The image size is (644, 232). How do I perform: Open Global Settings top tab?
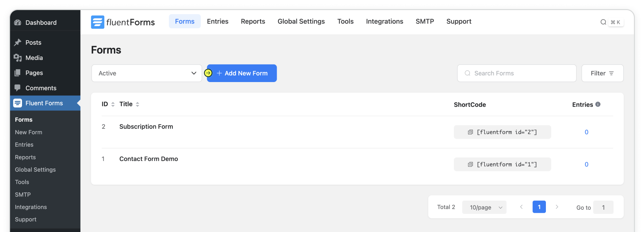click(301, 21)
